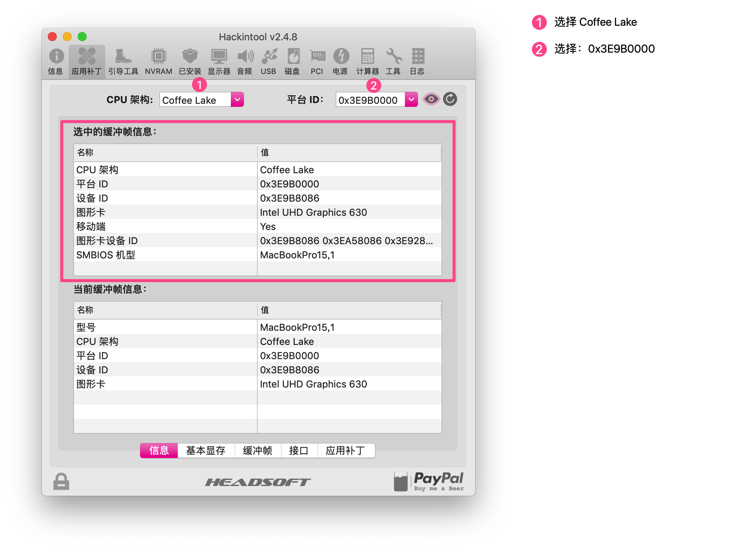Viewport: 756px width, 551px height.
Task: Open the 日志 logs section
Action: click(x=417, y=61)
